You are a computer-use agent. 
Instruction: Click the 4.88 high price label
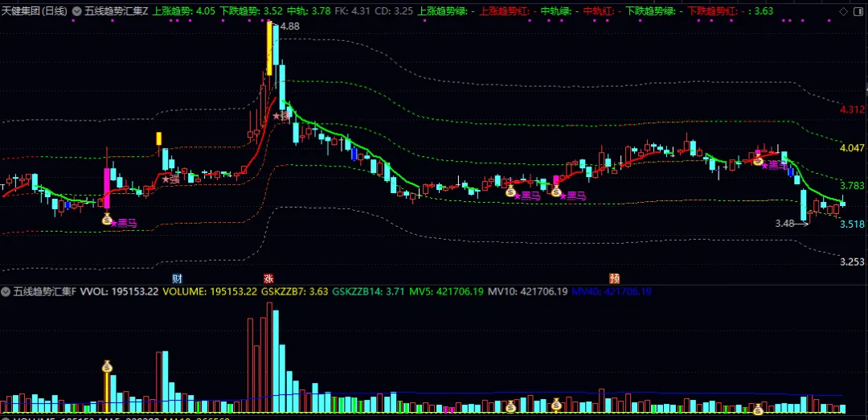click(x=290, y=27)
